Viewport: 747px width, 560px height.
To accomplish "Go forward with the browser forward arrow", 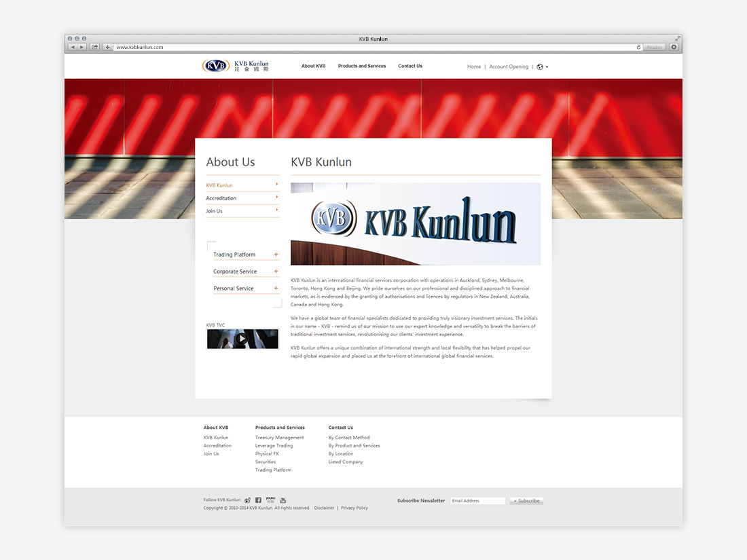I will [82, 47].
